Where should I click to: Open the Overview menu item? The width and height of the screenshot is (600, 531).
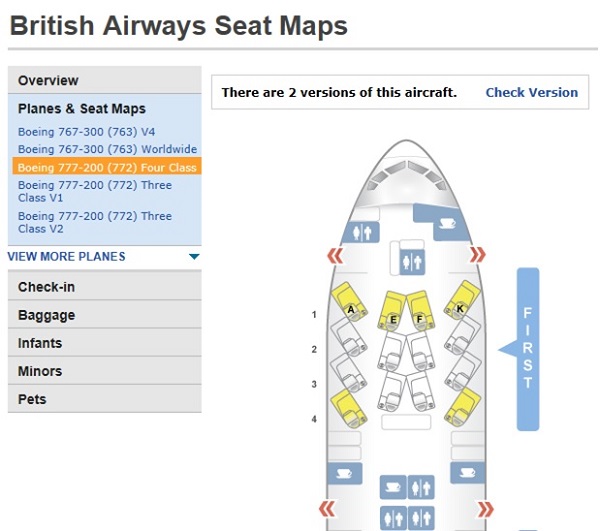pos(104,80)
